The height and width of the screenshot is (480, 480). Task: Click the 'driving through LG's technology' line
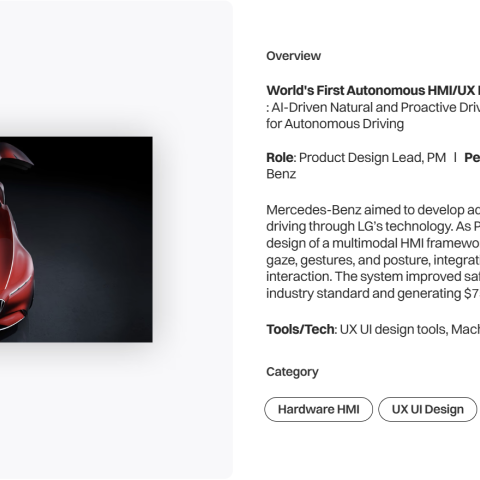pos(373,227)
